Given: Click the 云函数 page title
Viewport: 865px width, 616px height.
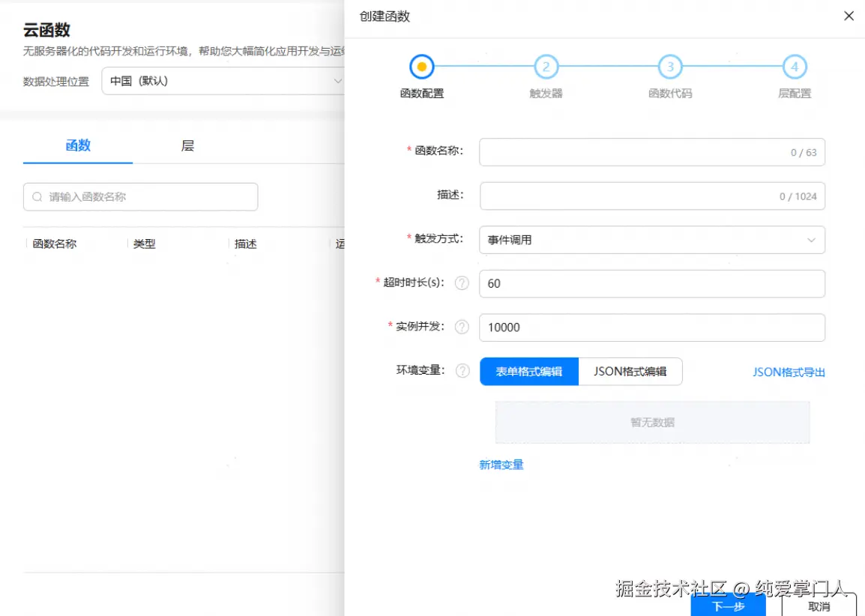Looking at the screenshot, I should [x=47, y=30].
